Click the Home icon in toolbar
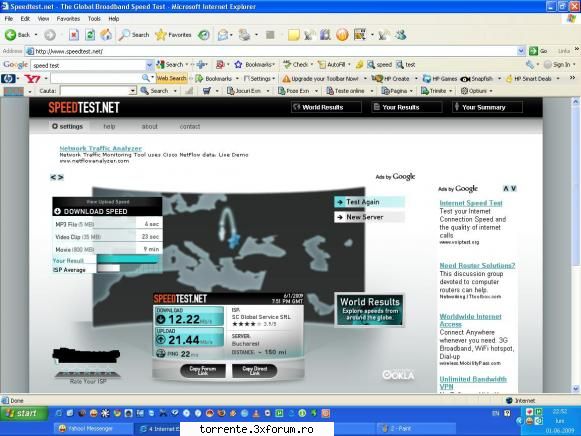581x436 pixels. click(106, 35)
